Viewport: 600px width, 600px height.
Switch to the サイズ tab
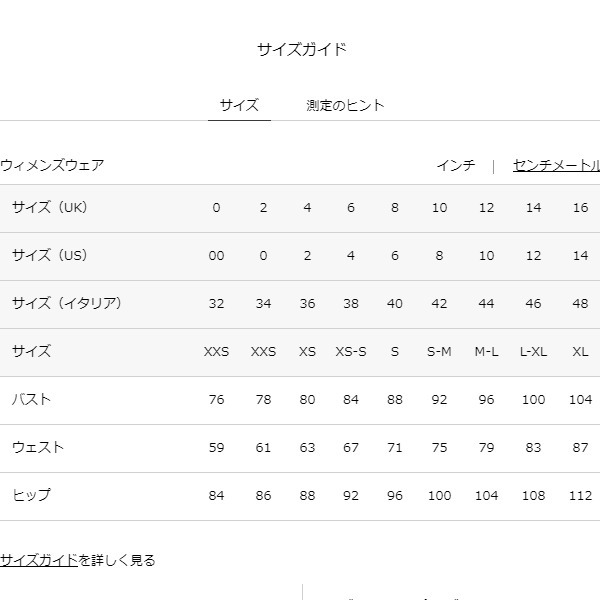239,105
